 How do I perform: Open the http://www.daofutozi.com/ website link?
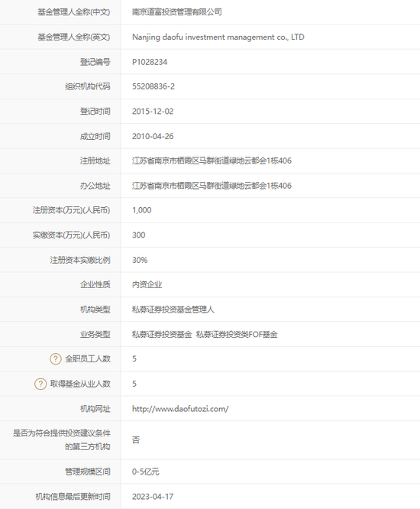180,409
